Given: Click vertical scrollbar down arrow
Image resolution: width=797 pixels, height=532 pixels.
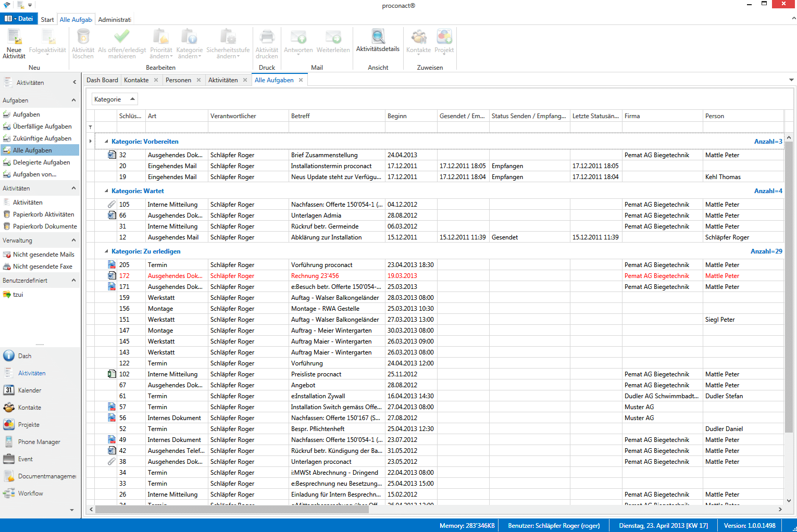Looking at the screenshot, I should [789, 501].
